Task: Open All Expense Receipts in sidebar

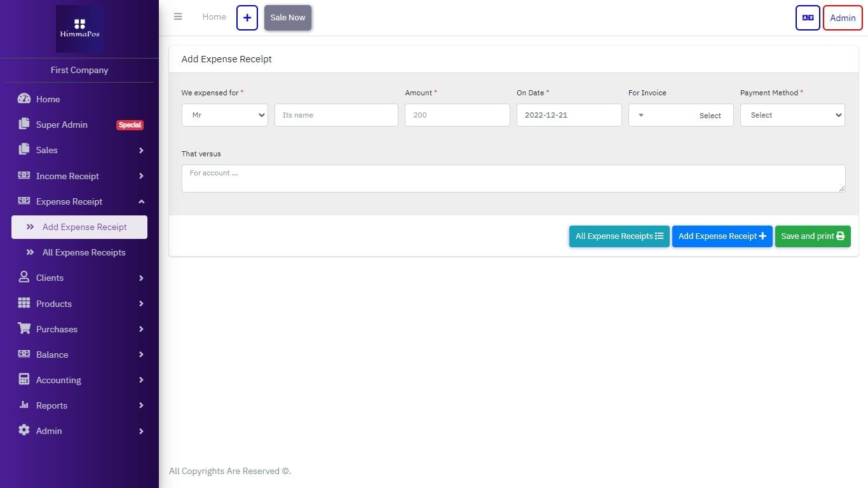Action: 79,252
